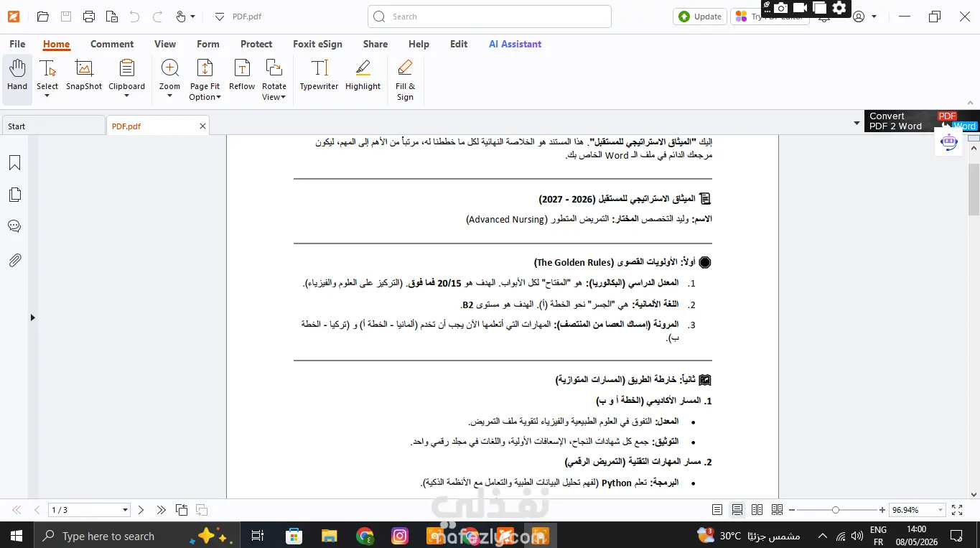Viewport: 980px width, 548px height.
Task: Click the Redo arrow
Action: pyautogui.click(x=158, y=17)
